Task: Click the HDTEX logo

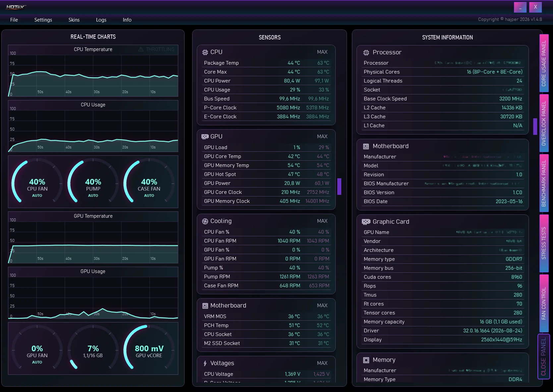Action: tap(16, 7)
